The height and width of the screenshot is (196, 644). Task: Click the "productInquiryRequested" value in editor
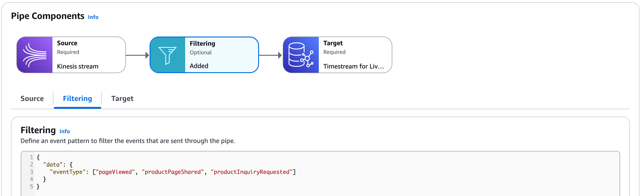point(252,172)
